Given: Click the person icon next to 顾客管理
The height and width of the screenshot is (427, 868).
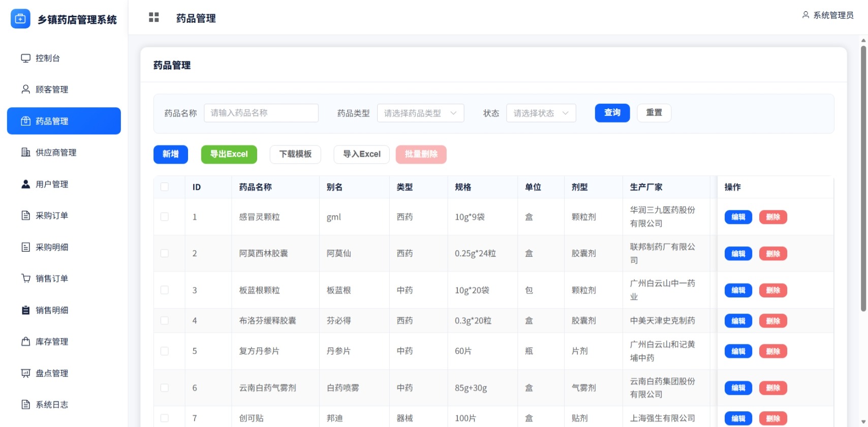Looking at the screenshot, I should 25,89.
